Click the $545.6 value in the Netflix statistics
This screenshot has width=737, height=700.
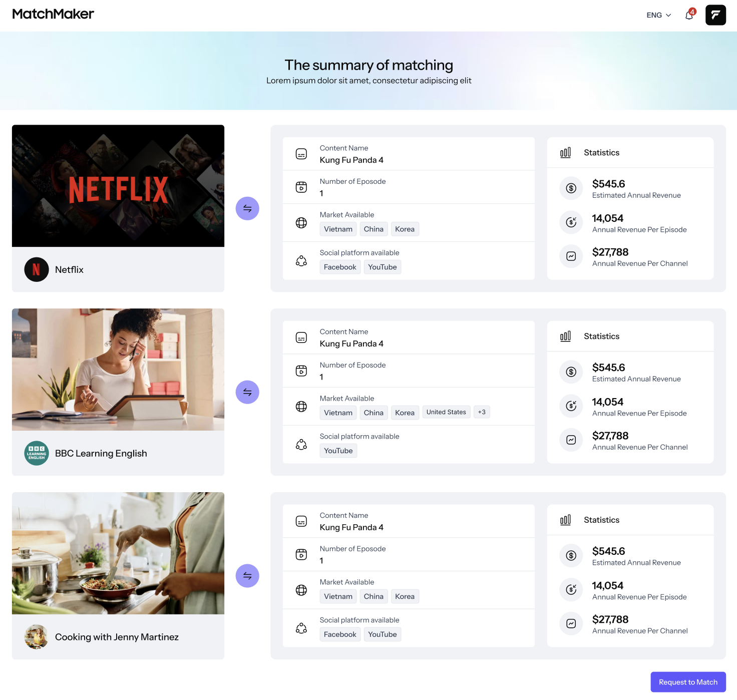click(x=608, y=184)
